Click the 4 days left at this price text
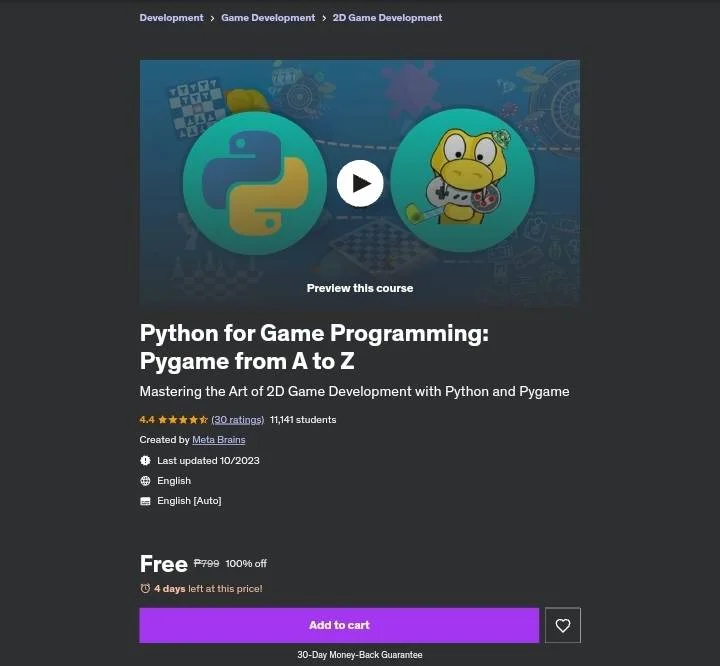 [208, 588]
